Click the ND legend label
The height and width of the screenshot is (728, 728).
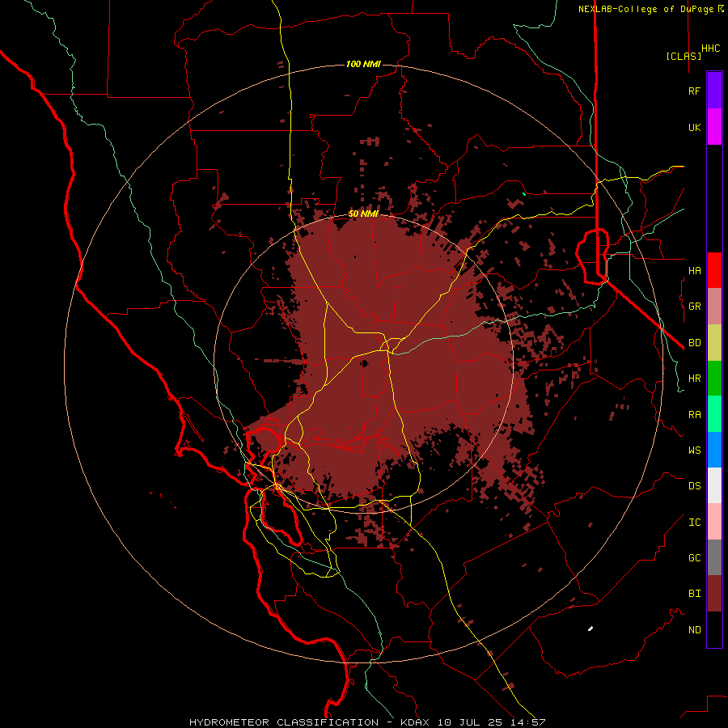tap(694, 629)
